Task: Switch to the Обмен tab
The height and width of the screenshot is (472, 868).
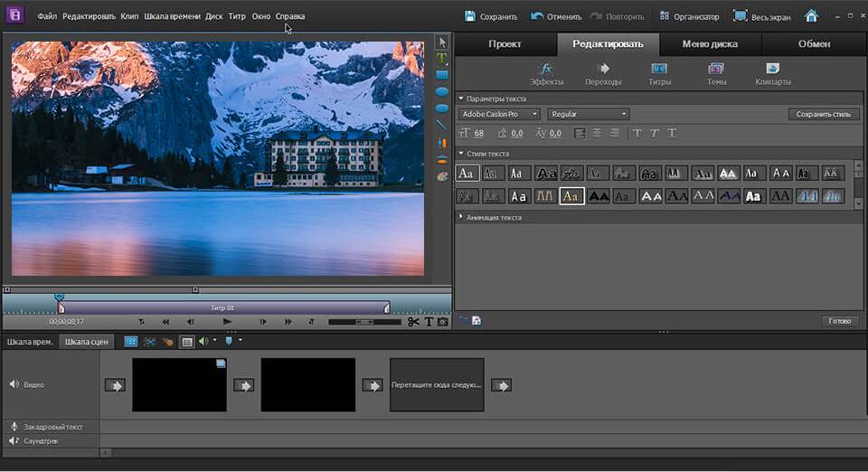Action: 814,43
